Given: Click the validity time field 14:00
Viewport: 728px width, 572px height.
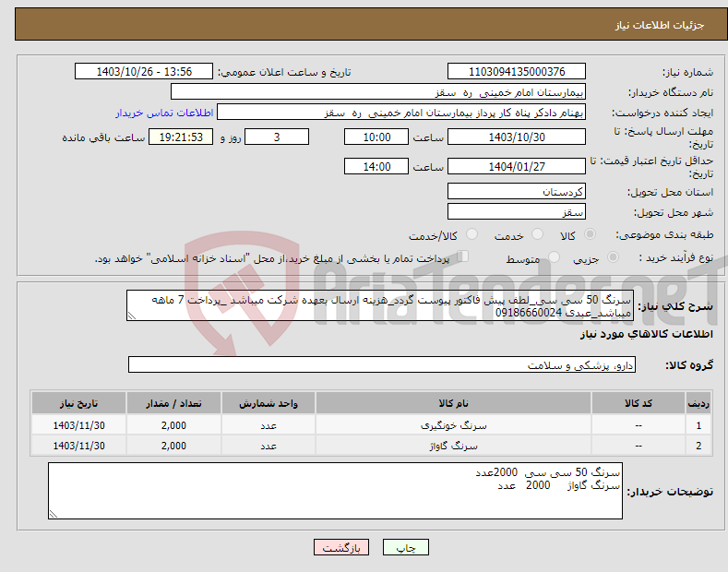Looking at the screenshot, I should [x=376, y=166].
